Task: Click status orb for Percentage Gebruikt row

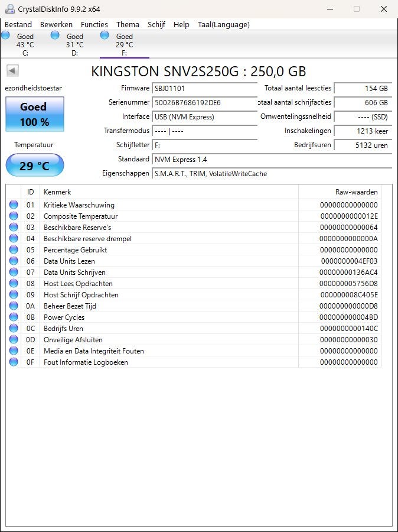Action: pos(14,249)
